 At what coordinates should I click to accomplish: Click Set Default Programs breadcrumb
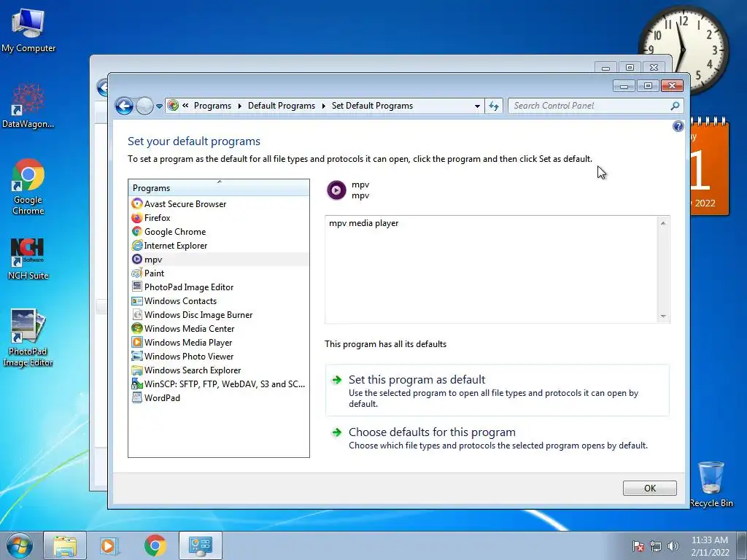pos(372,106)
